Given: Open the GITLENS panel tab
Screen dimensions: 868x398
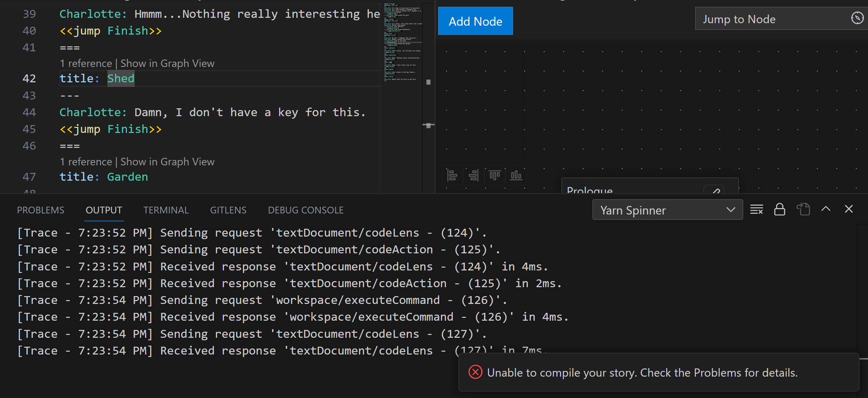Looking at the screenshot, I should point(228,210).
